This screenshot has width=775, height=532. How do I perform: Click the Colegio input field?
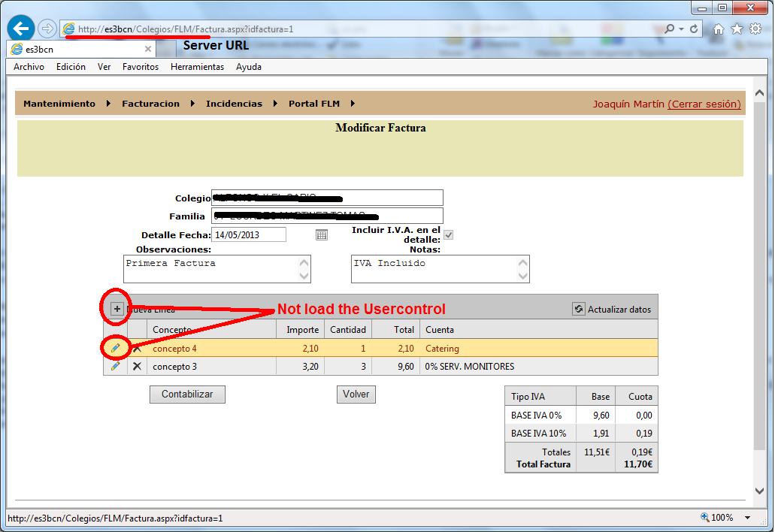point(327,198)
